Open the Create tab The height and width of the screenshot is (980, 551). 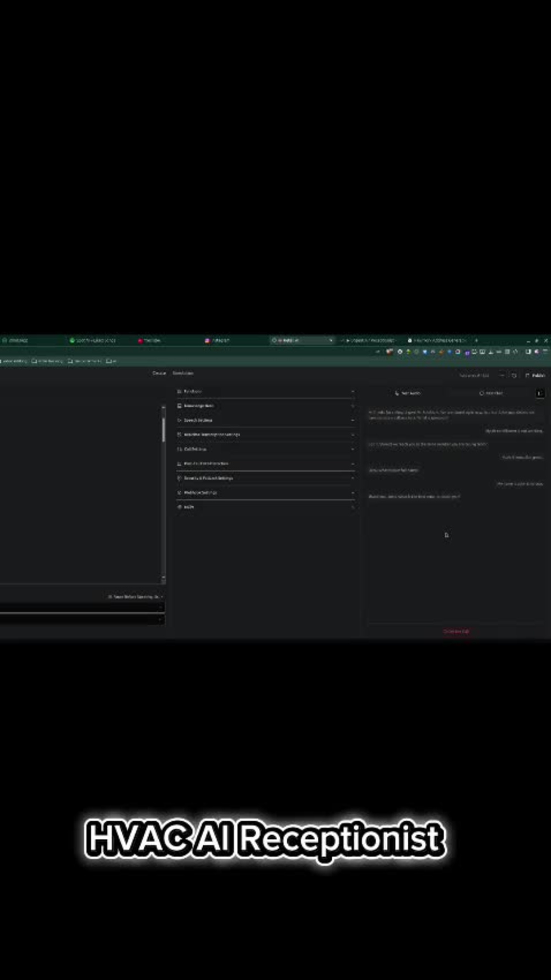(x=159, y=373)
